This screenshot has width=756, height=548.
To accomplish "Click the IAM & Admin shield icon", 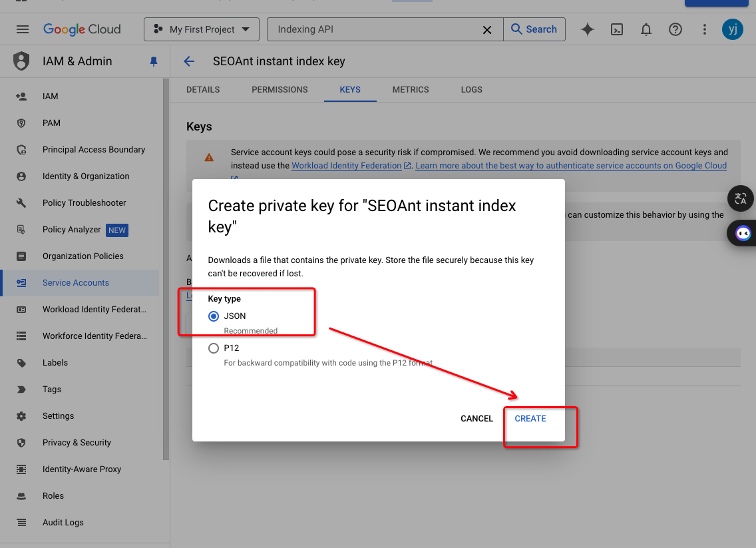I will (21, 61).
